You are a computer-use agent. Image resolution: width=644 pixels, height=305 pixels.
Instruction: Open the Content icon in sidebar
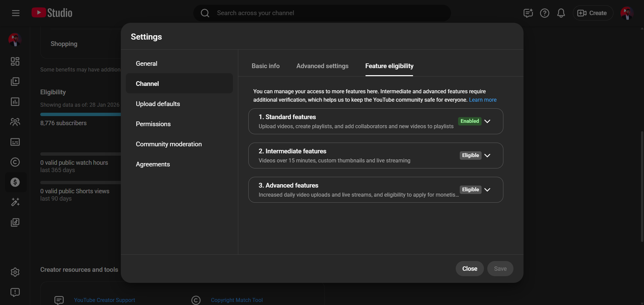[15, 82]
